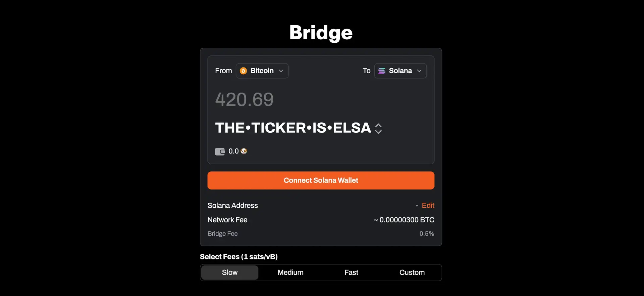The height and width of the screenshot is (296, 644).
Task: Click the orange Bitcoin logo icon
Action: click(244, 71)
